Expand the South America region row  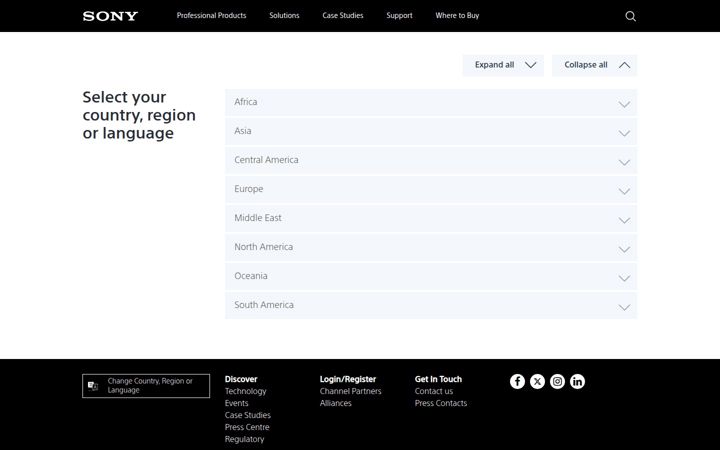click(x=431, y=305)
